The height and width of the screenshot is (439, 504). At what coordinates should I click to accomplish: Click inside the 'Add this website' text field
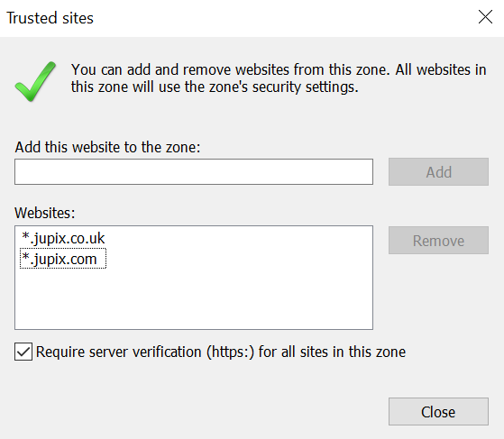pyautogui.click(x=194, y=171)
